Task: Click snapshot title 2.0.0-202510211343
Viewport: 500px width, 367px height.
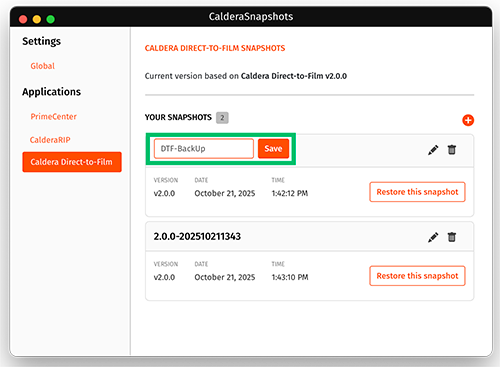Action: tap(197, 236)
